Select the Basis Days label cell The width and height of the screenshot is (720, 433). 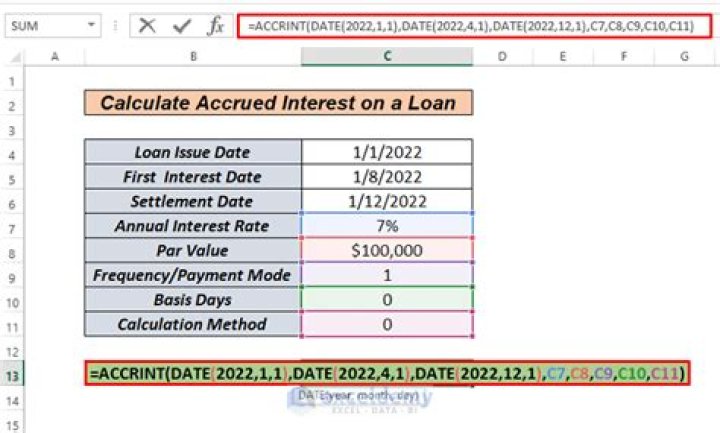click(191, 299)
